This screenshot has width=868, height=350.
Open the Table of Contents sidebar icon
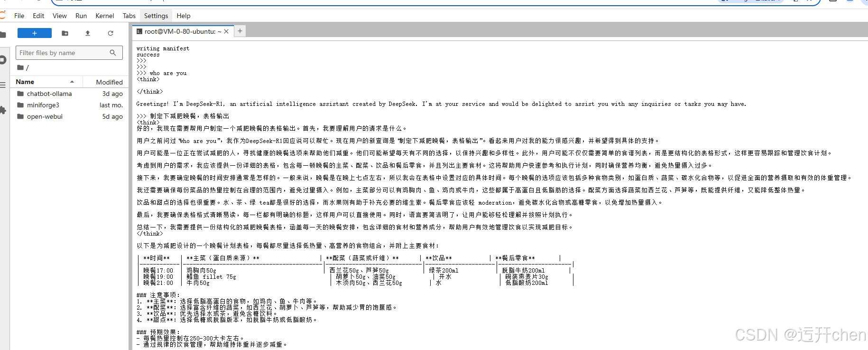pyautogui.click(x=2, y=85)
